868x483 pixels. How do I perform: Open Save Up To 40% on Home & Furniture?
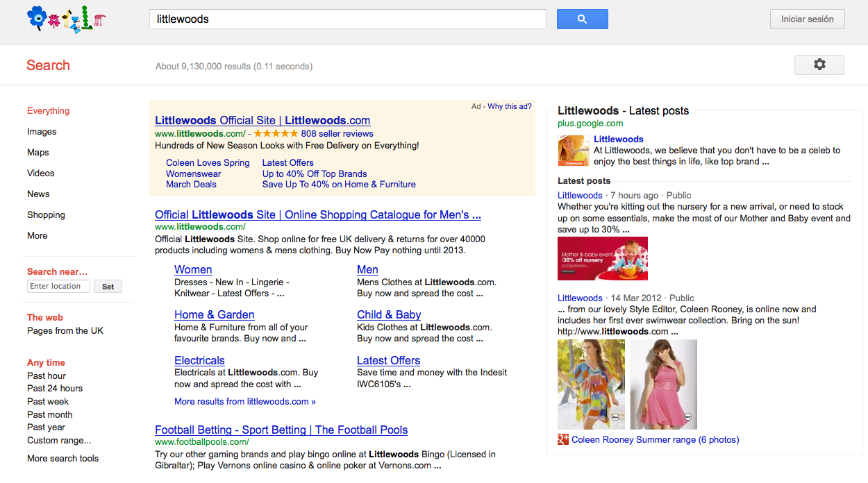tap(339, 184)
